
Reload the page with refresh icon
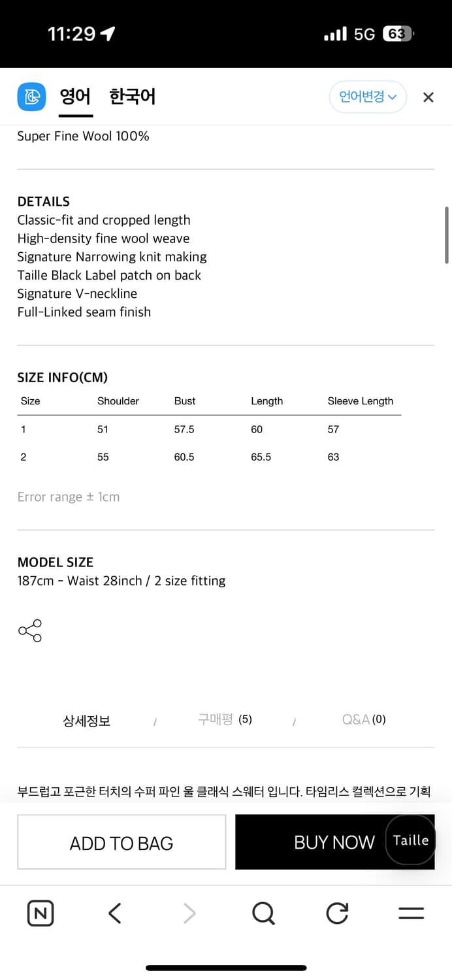[x=337, y=913]
